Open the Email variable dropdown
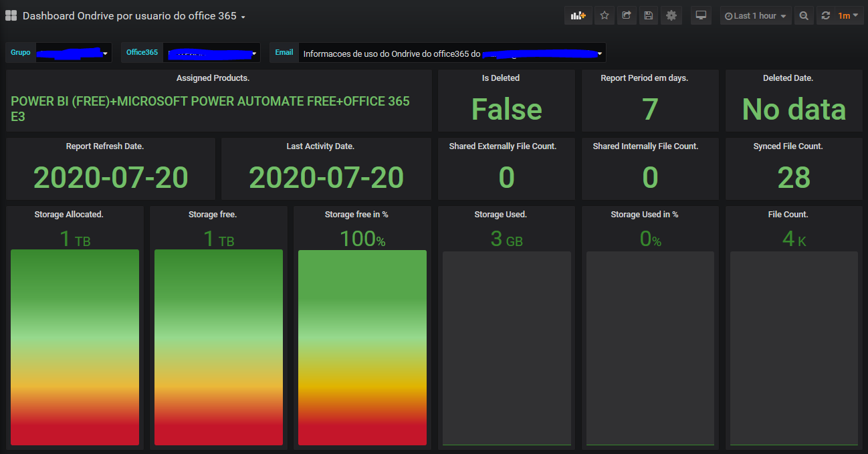The height and width of the screenshot is (454, 868). point(451,53)
